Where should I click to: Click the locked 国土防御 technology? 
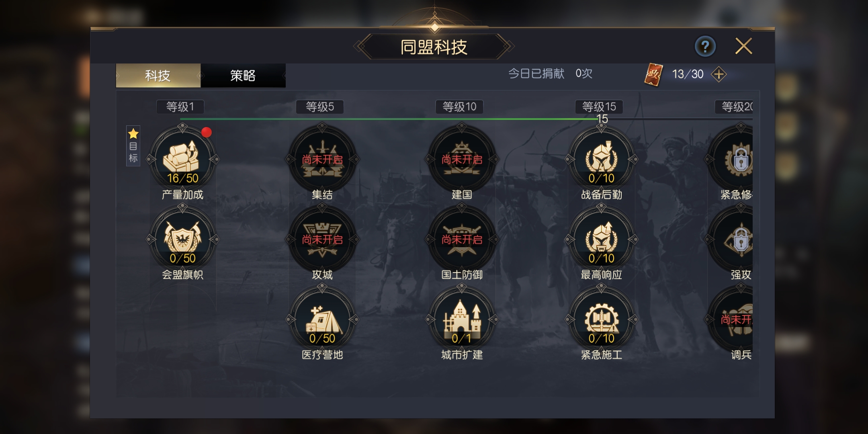462,239
